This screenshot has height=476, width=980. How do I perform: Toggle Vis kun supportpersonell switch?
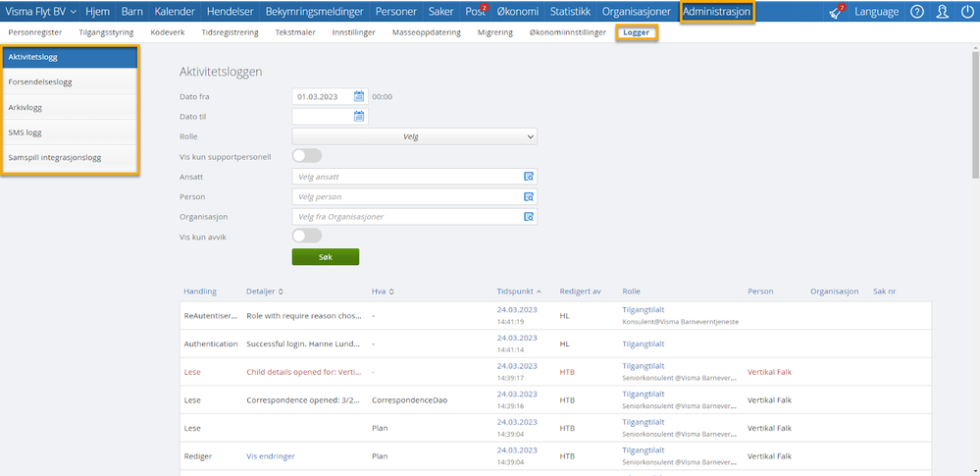[307, 156]
